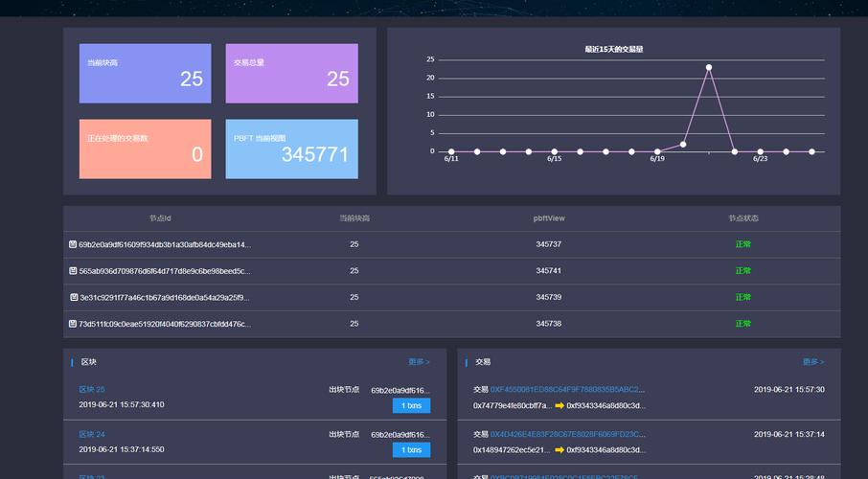Screen dimensions: 868x479
Task: Select the 正在处理的交易数 card
Action: 145,148
